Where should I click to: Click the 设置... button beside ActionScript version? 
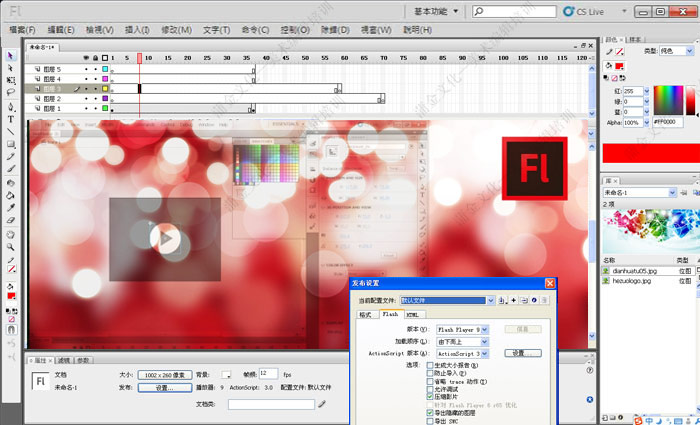pyautogui.click(x=523, y=353)
